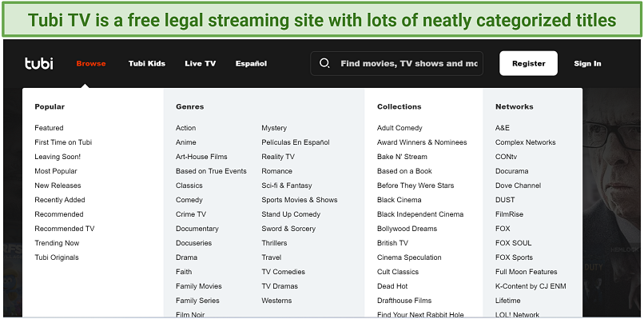This screenshot has height=319, width=644.
Task: Switch to the Español section
Action: point(251,63)
